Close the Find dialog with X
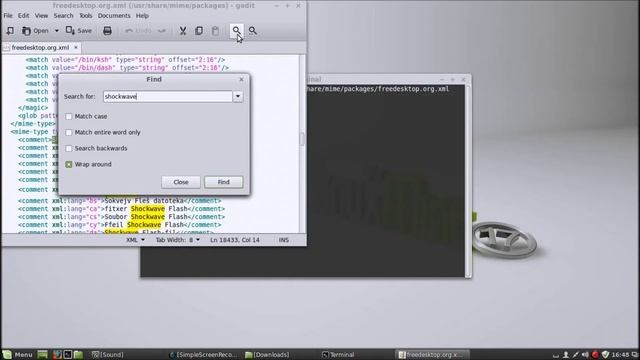This screenshot has width=640, height=360. [241, 80]
